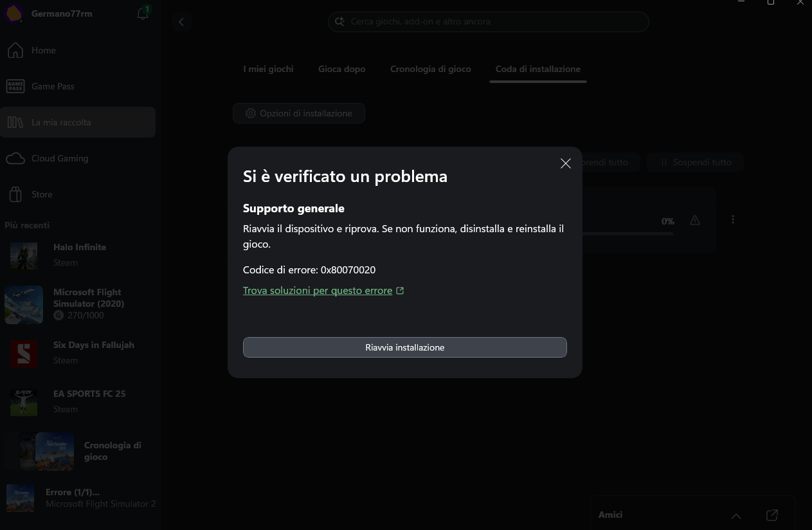This screenshot has height=530, width=812.
Task: Open the Game Pass section
Action: tap(53, 86)
